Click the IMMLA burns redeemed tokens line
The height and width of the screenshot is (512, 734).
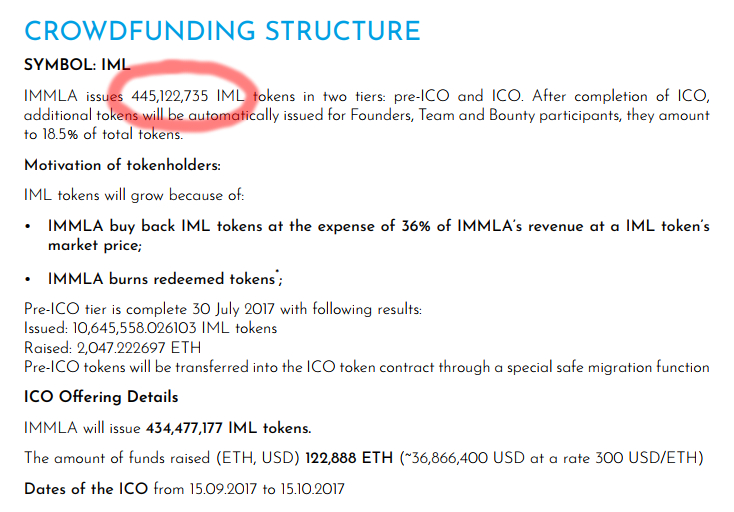pyautogui.click(x=165, y=279)
